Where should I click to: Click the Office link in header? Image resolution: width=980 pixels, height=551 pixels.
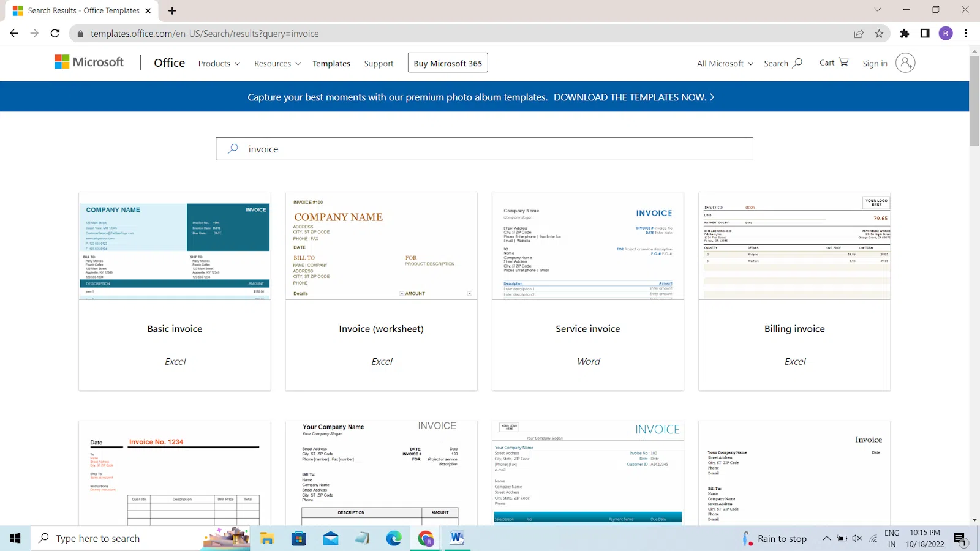tap(169, 62)
